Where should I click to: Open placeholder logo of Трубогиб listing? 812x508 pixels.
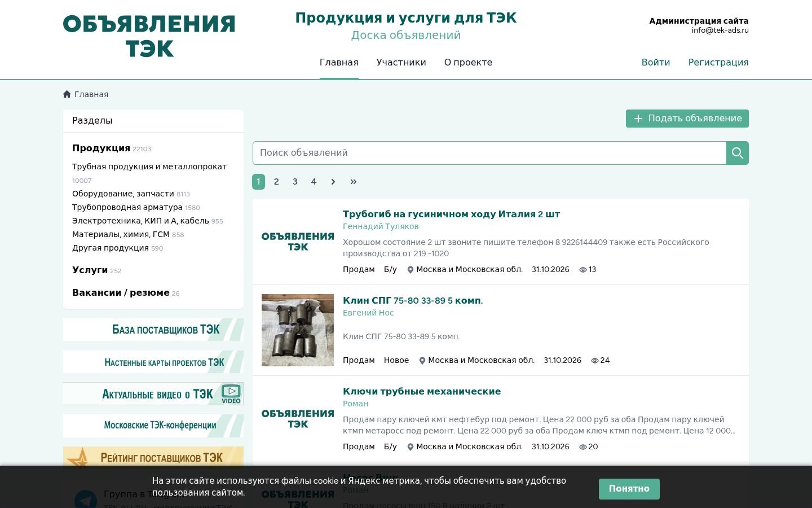[298, 242]
